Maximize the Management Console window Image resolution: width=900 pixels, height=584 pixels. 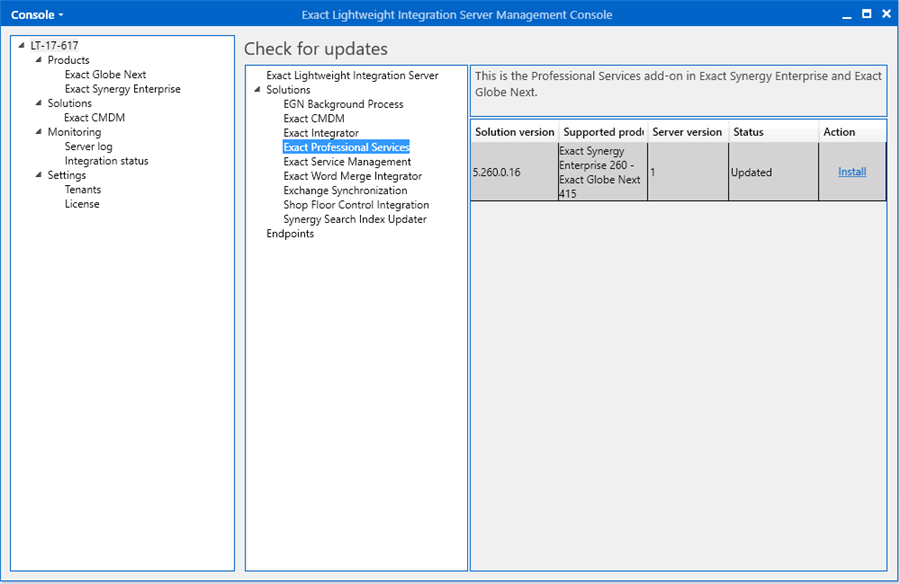pyautogui.click(x=867, y=14)
